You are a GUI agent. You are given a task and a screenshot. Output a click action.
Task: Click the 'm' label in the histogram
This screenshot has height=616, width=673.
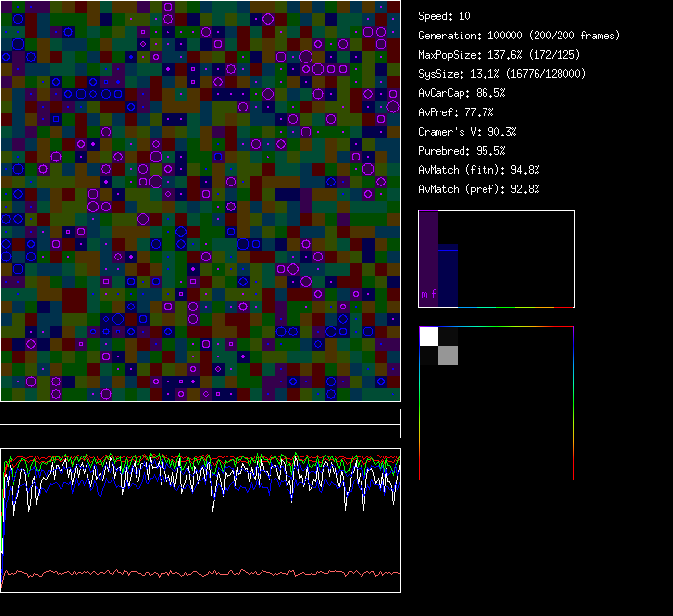point(425,295)
